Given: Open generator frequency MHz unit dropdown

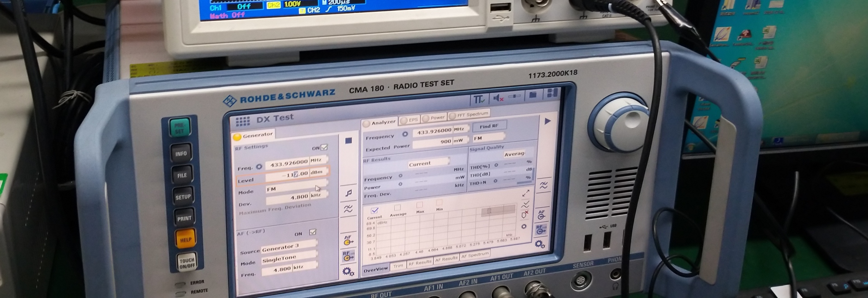Looking at the screenshot, I should [x=318, y=160].
